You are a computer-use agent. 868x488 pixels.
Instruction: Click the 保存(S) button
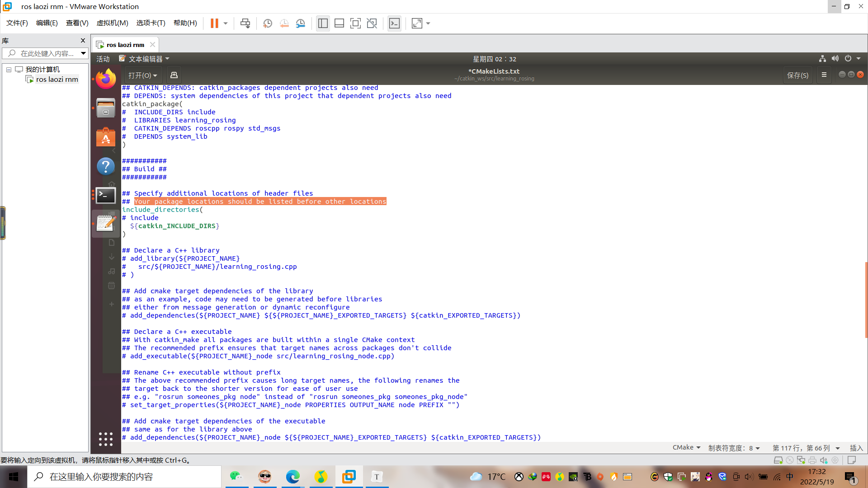797,75
